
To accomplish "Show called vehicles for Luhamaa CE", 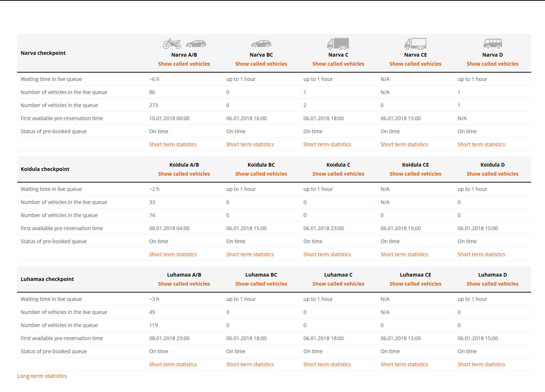I will coord(415,284).
